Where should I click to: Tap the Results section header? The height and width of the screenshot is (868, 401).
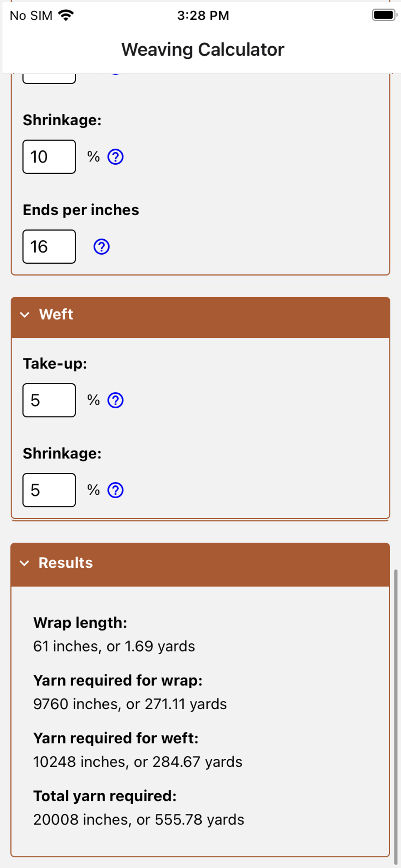coord(200,565)
